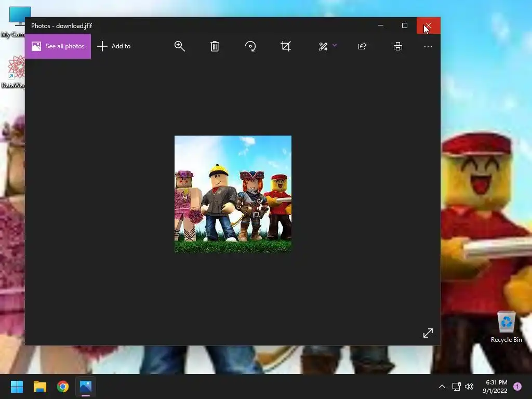This screenshot has width=532, height=399.
Task: Show hidden icons tray chevron
Action: 442,387
